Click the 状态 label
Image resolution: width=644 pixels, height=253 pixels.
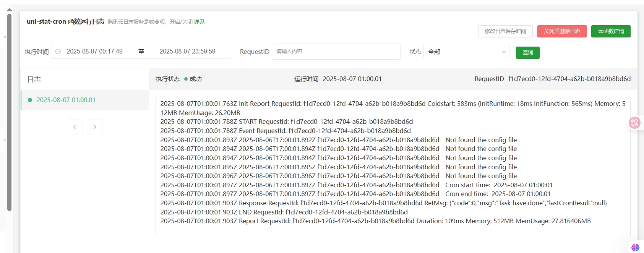pyautogui.click(x=415, y=52)
